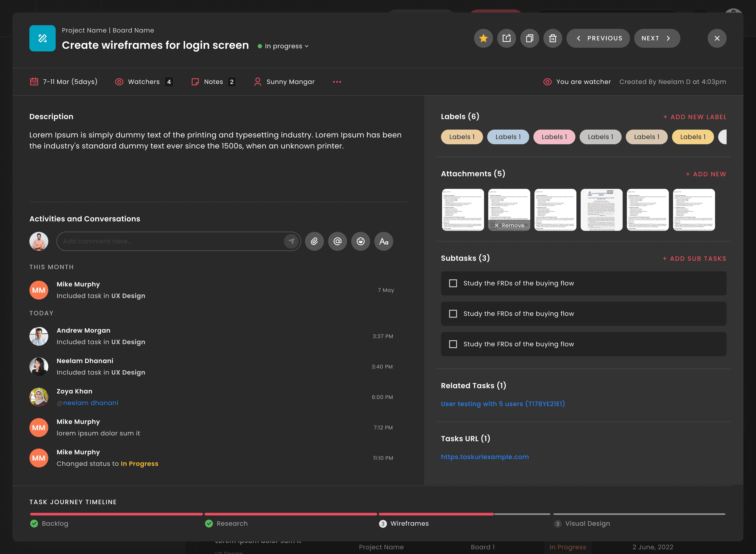Open the In progress status dropdown
This screenshot has height=554, width=756.
click(x=283, y=46)
